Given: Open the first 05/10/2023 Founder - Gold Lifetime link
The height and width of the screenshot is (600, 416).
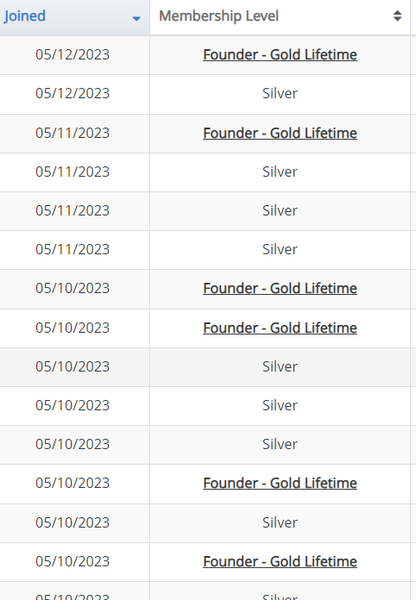Looking at the screenshot, I should click(x=280, y=288).
